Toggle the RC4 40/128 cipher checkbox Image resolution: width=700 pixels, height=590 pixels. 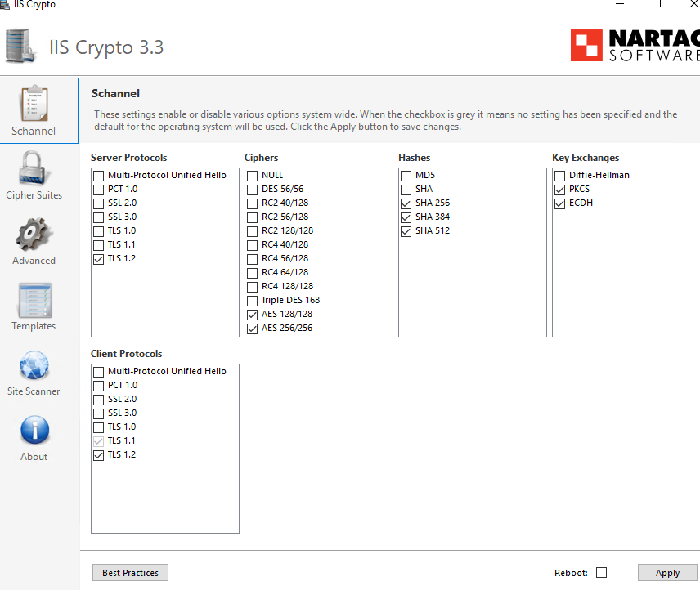(252, 245)
